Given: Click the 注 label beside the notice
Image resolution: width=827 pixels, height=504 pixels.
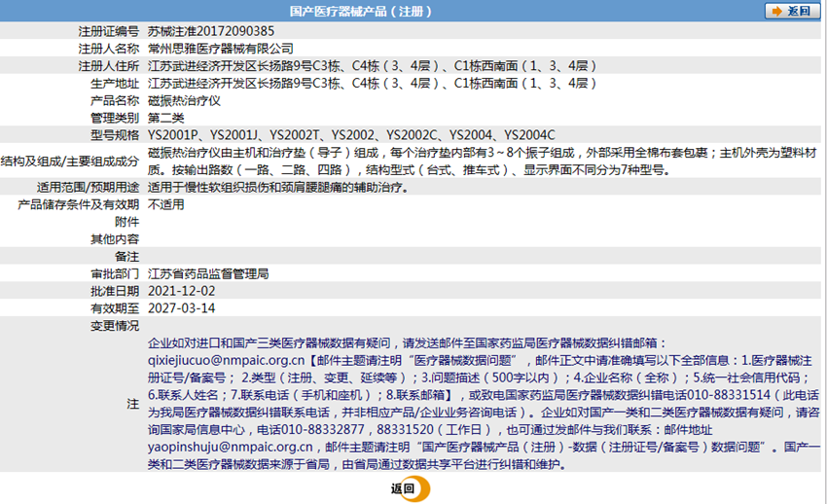Looking at the screenshot, I should [x=133, y=405].
